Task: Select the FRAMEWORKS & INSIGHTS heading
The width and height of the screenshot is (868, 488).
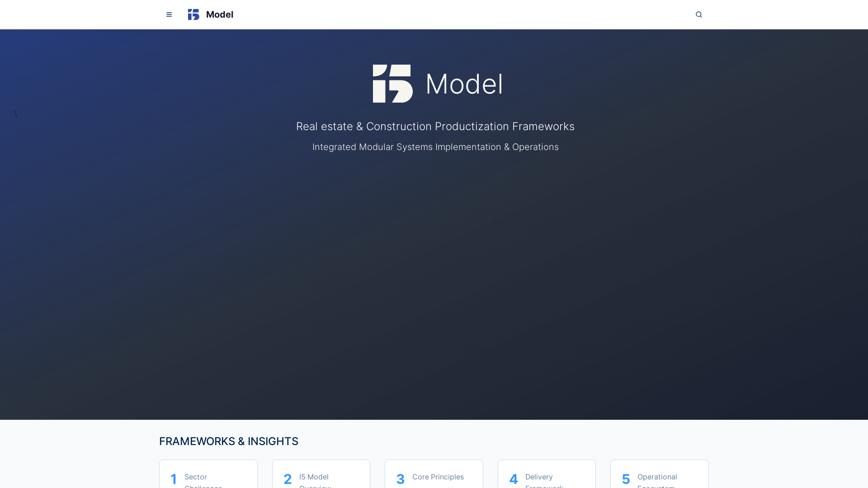Action: (228, 441)
